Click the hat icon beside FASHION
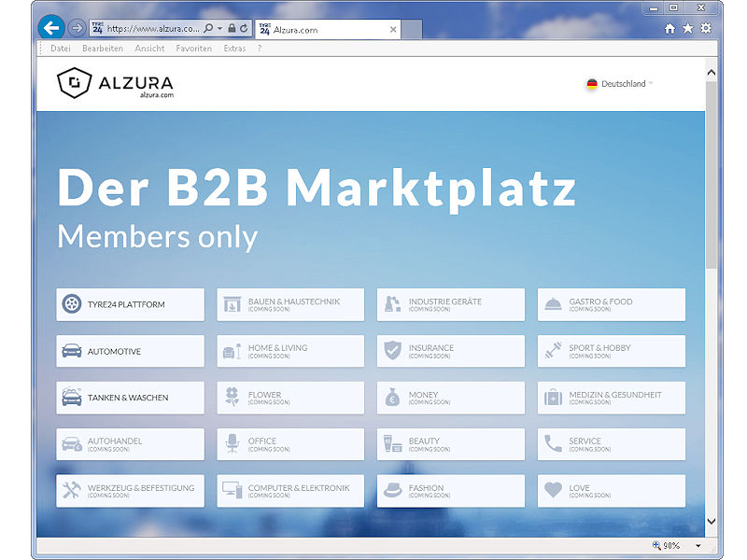This screenshot has width=747, height=560. coord(392,490)
